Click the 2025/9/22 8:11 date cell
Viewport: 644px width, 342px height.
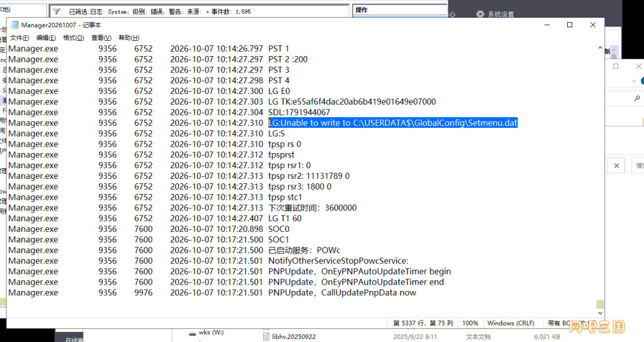tap(415, 337)
